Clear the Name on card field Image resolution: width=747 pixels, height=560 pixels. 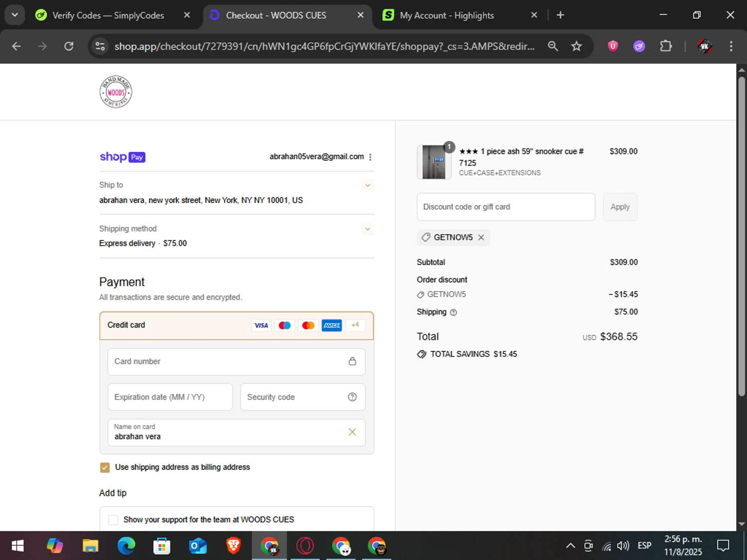(x=352, y=432)
